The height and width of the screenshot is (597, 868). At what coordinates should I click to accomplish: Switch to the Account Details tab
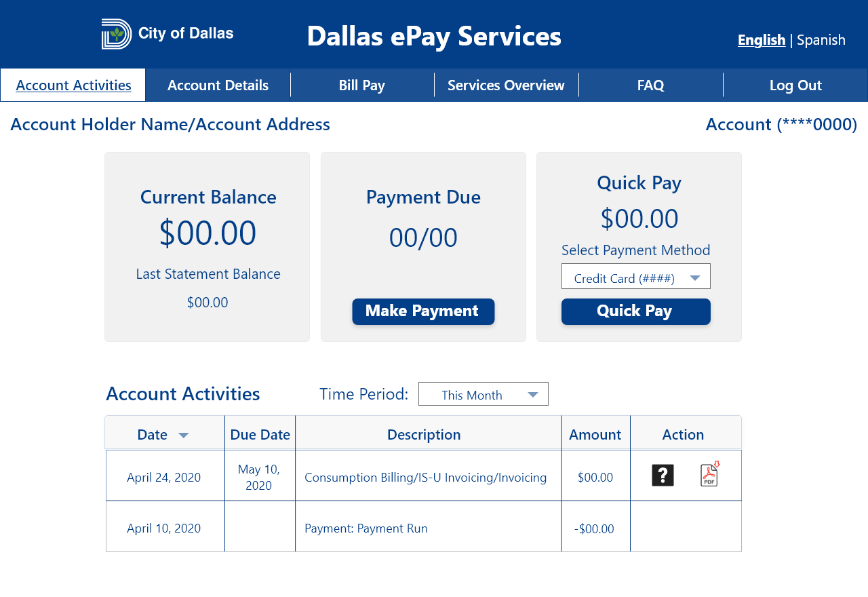218,85
